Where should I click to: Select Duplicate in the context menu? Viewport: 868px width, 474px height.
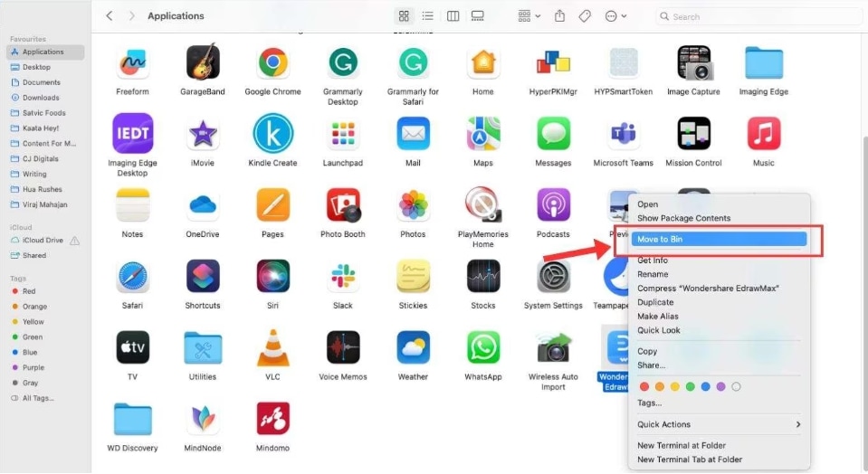(x=655, y=302)
